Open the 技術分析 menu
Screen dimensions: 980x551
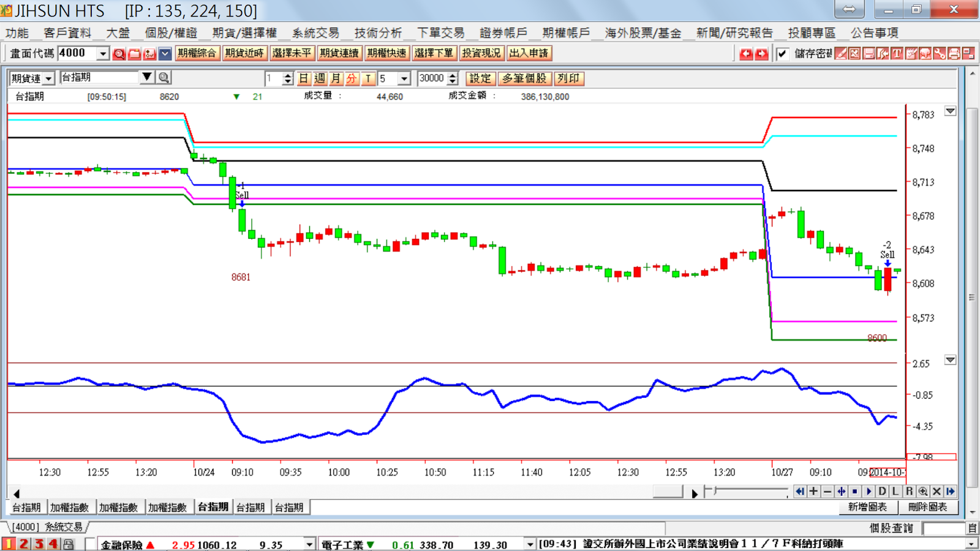pos(378,33)
